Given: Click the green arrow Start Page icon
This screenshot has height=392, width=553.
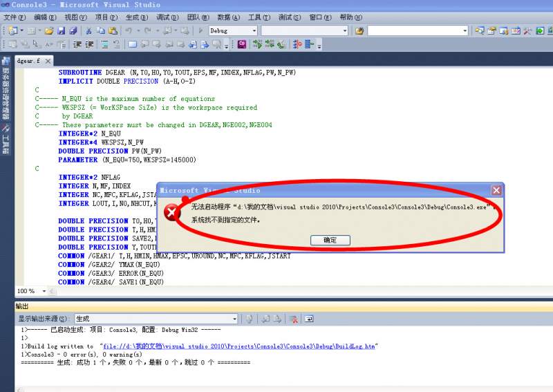Looking at the screenshot, I should (540, 30).
